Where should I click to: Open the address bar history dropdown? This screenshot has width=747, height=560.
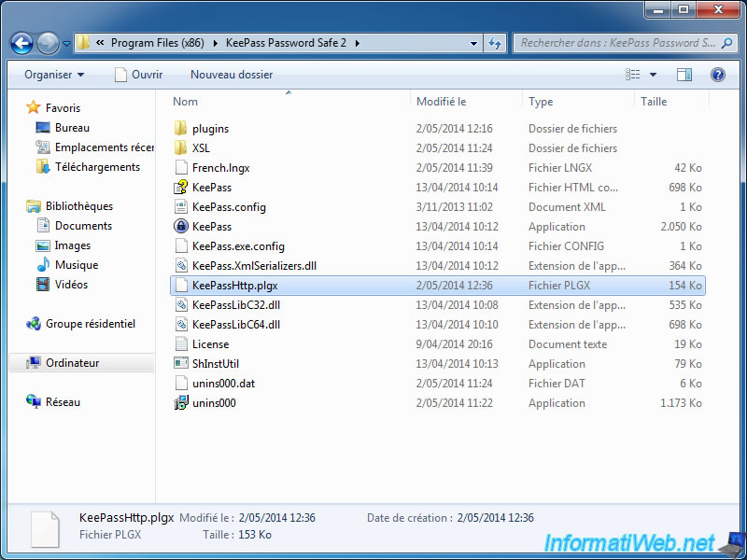click(473, 43)
